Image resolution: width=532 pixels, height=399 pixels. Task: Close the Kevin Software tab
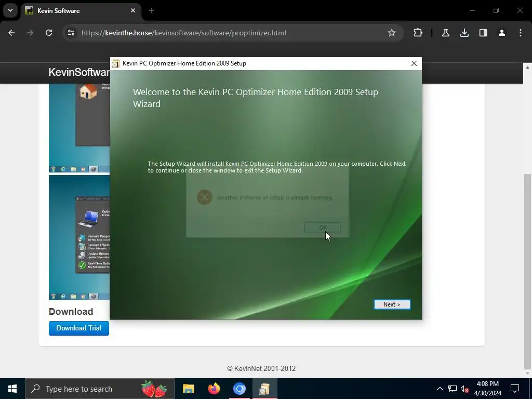click(x=133, y=10)
